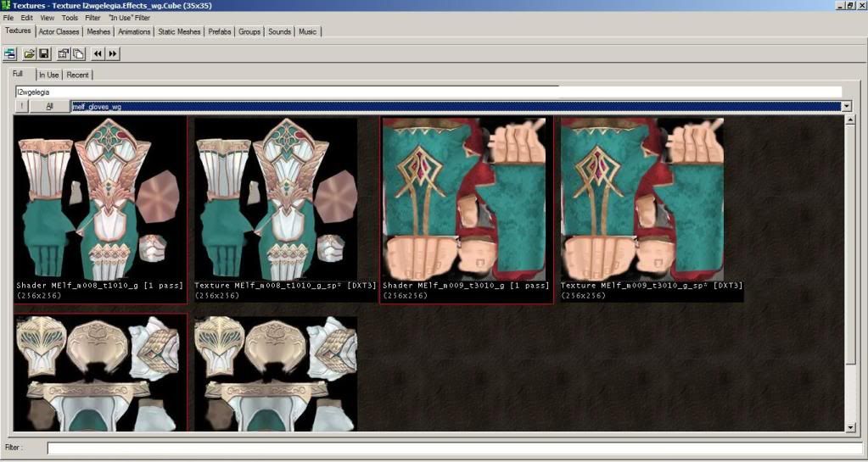Click the load entire package icon
This screenshot has width=868, height=462.
[78, 53]
